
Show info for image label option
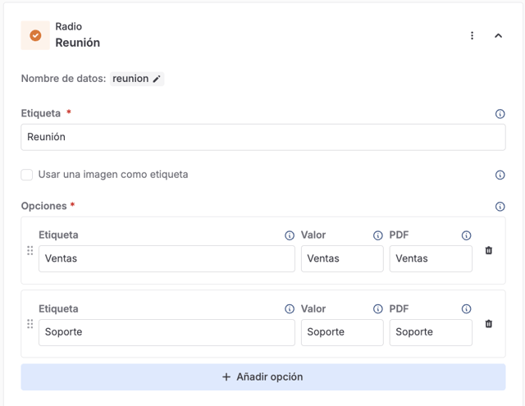tap(500, 175)
